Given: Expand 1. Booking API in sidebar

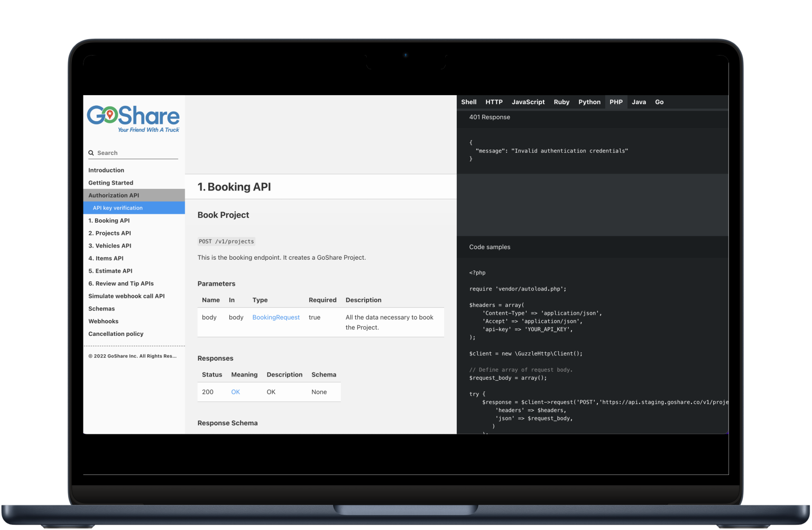Looking at the screenshot, I should 109,221.
